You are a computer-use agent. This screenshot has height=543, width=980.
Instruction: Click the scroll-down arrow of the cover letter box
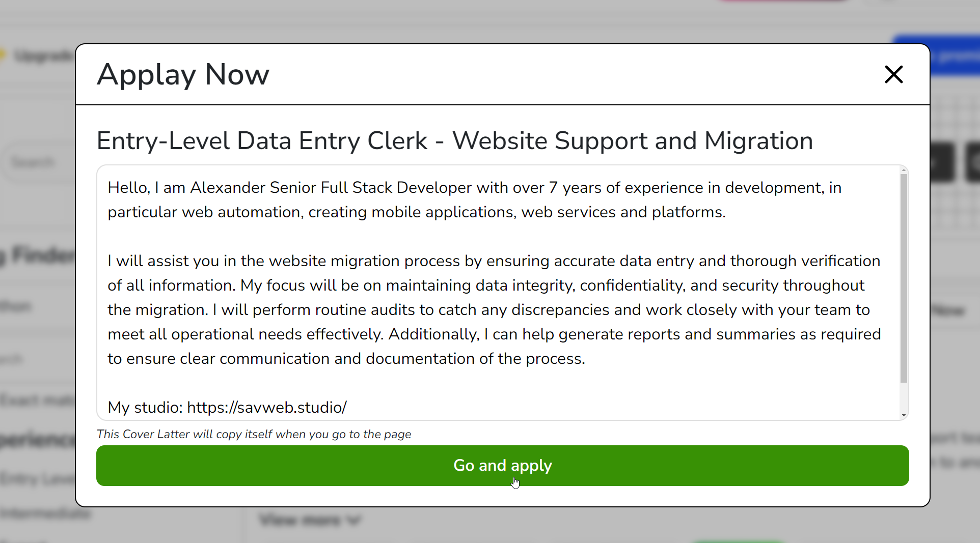[x=904, y=415]
